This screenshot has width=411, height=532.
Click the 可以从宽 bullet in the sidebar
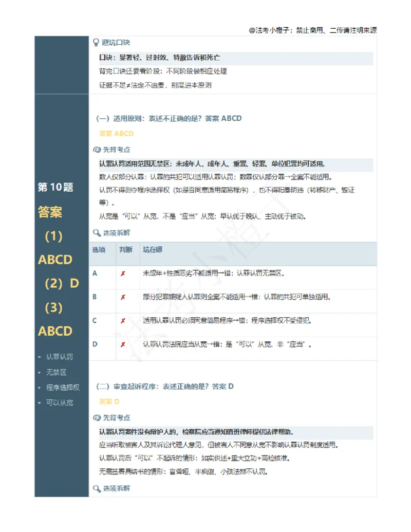click(x=60, y=403)
